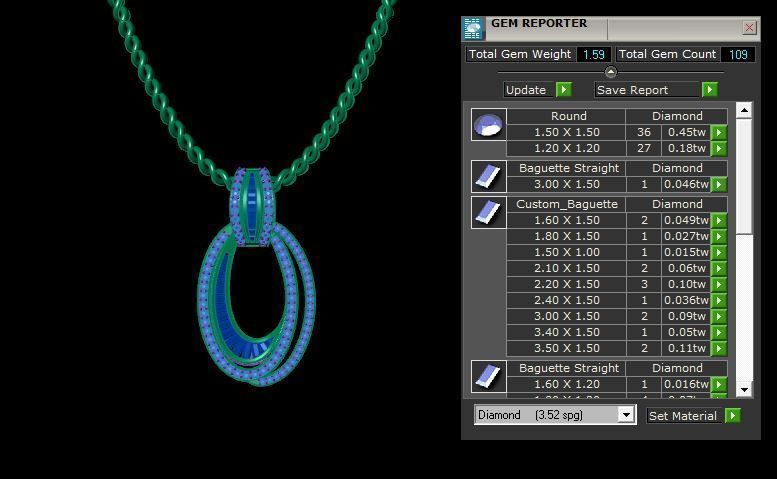Click green arrow next to Save Report

[x=710, y=90]
